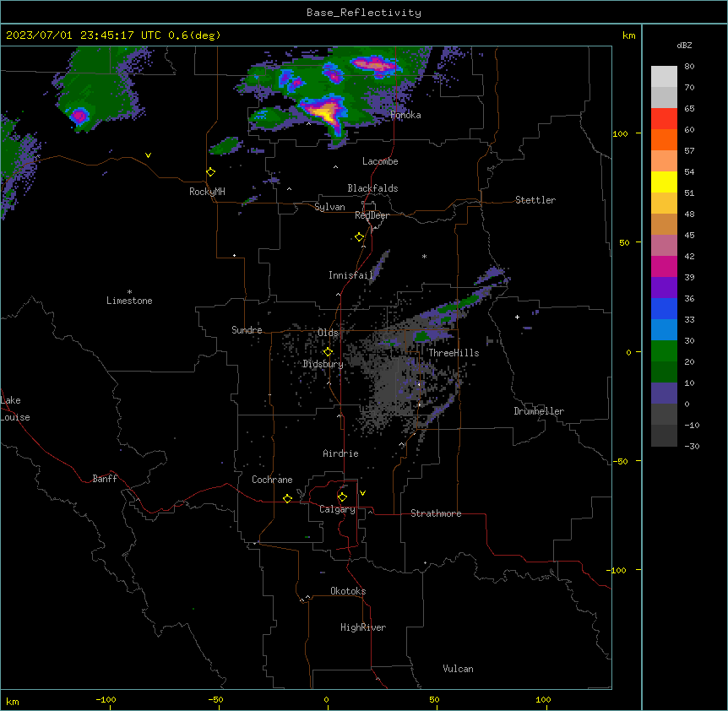
Task: Select the Ponoka city label
Action: click(405, 115)
